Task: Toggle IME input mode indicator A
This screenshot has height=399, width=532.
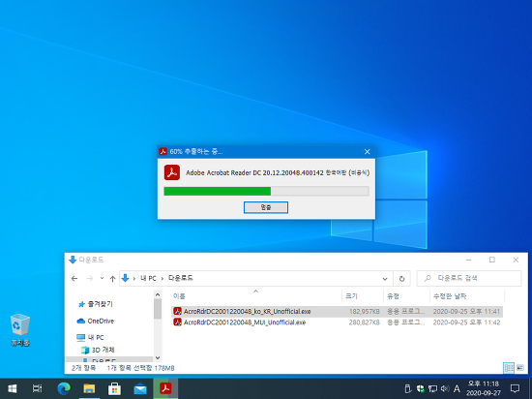Action: coord(457,388)
